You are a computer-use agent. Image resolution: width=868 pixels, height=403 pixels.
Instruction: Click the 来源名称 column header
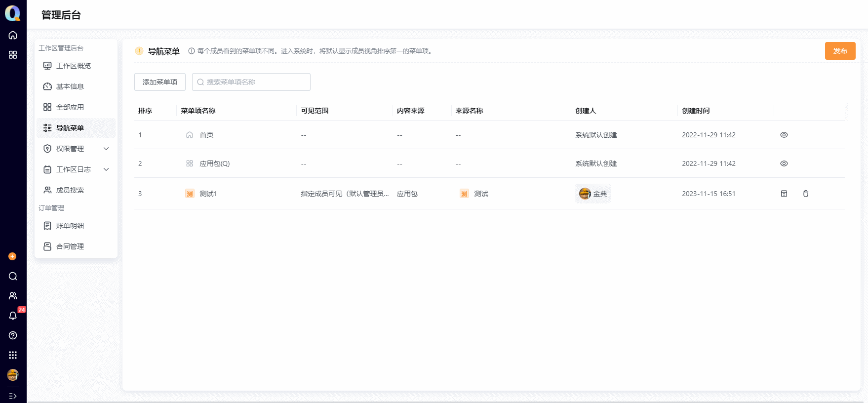point(470,111)
